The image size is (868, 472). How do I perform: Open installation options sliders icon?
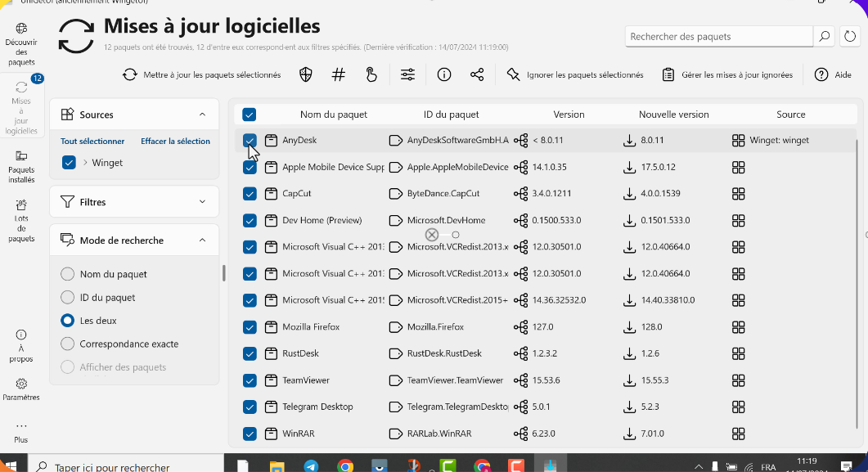408,74
